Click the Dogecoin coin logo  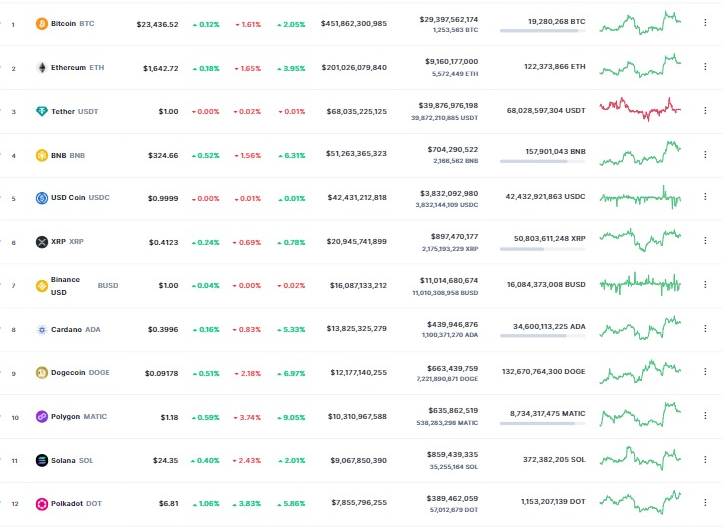42,372
